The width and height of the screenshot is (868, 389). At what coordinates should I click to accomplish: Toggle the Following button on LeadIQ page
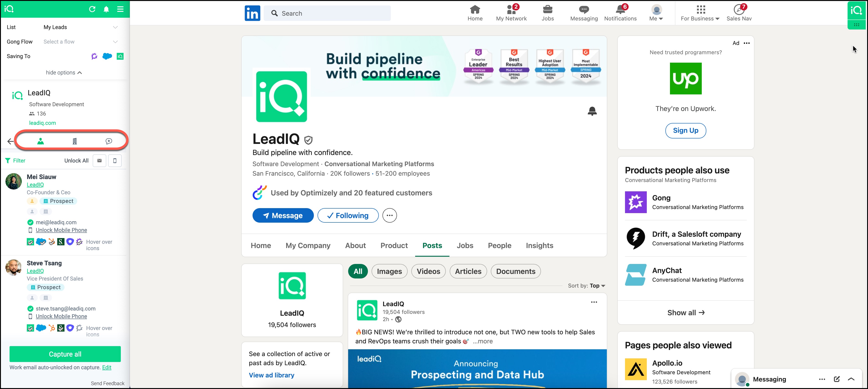pyautogui.click(x=348, y=216)
